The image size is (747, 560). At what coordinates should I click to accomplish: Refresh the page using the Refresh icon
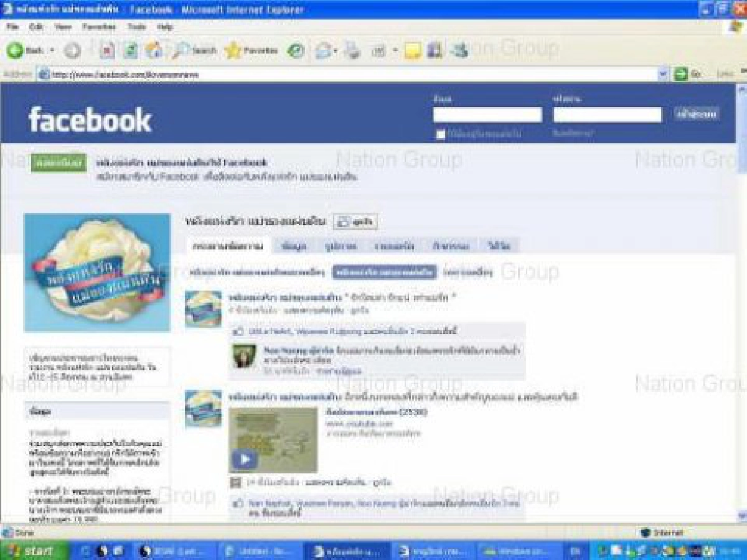coord(130,51)
